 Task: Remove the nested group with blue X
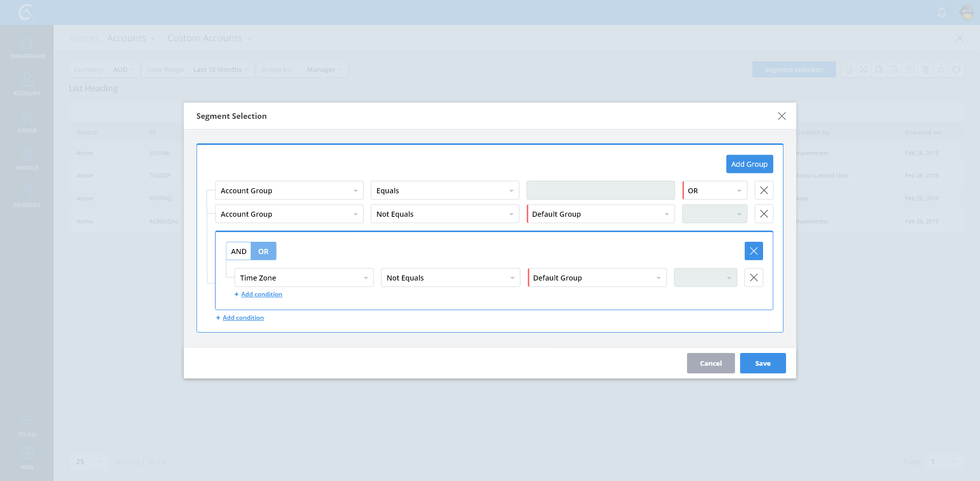pyautogui.click(x=753, y=251)
